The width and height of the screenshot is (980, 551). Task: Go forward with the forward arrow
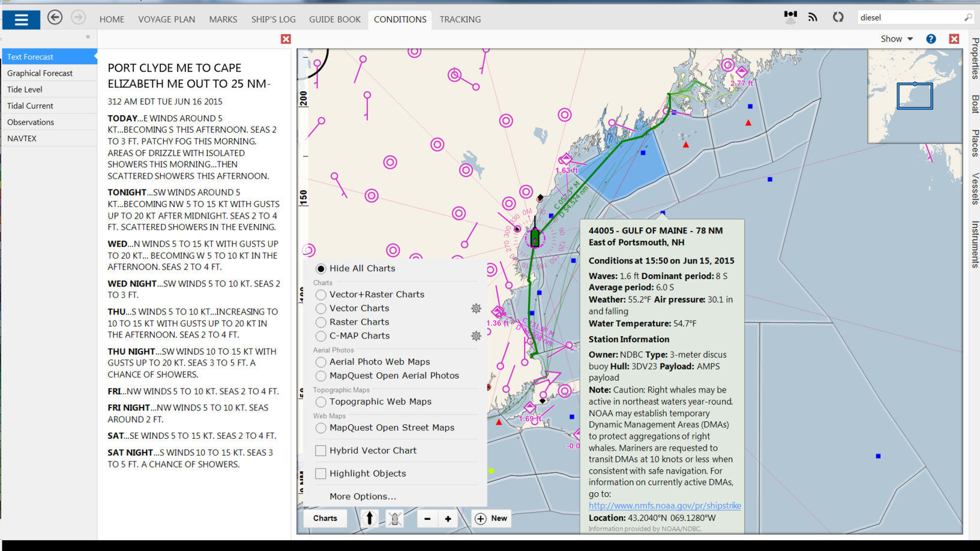pyautogui.click(x=78, y=17)
